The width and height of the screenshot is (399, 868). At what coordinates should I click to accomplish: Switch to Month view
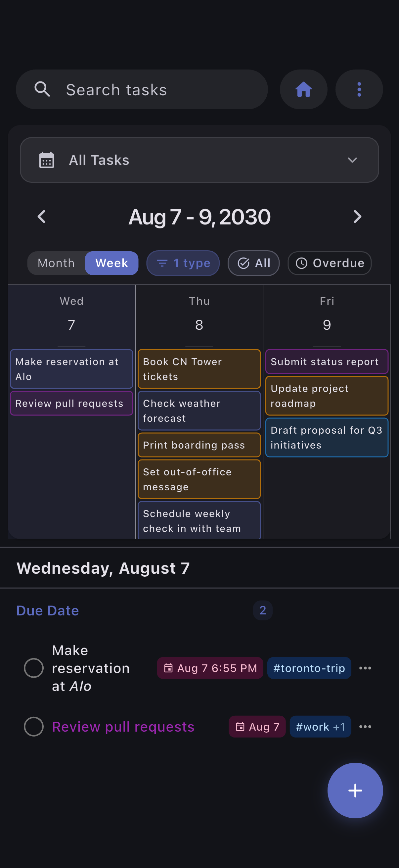56,263
